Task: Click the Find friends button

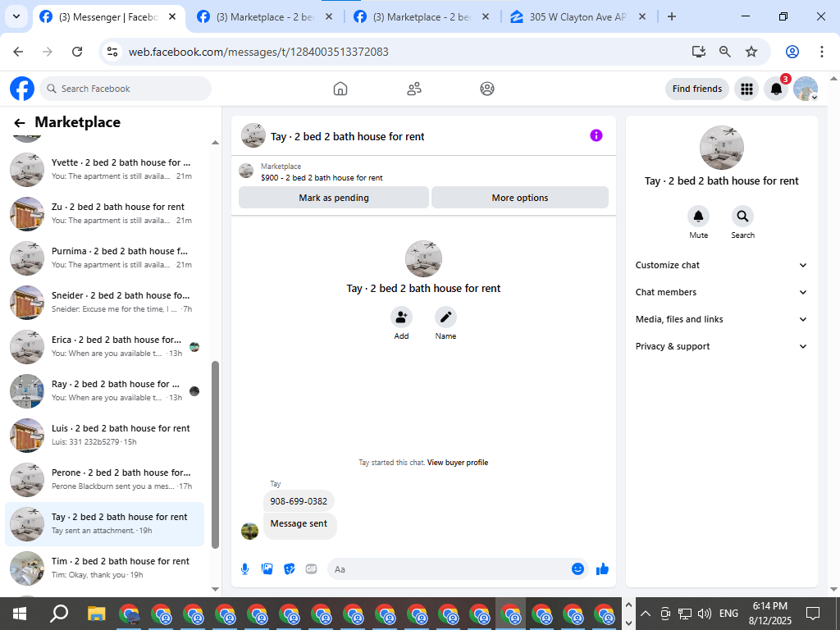Action: 697,89
